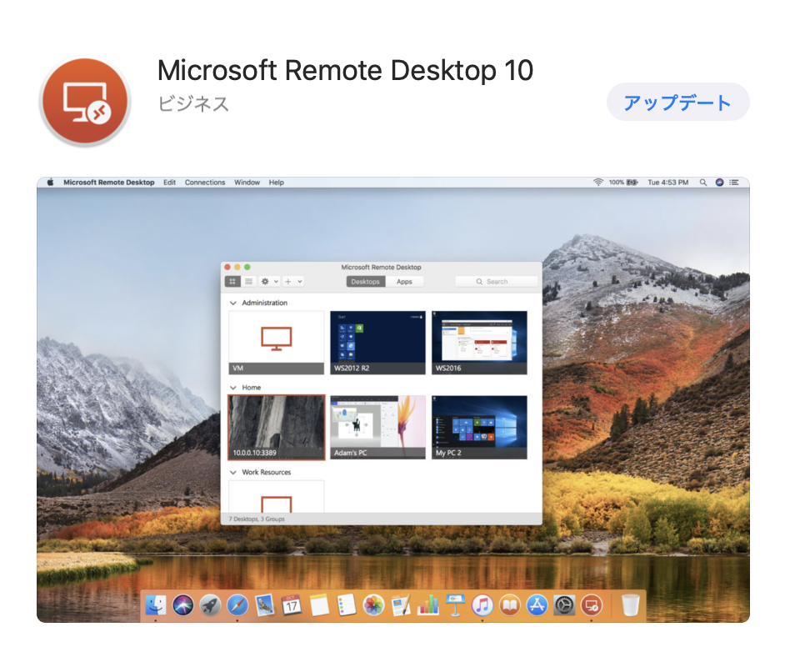Open Finder from the Dock
790x672 pixels.
click(156, 605)
